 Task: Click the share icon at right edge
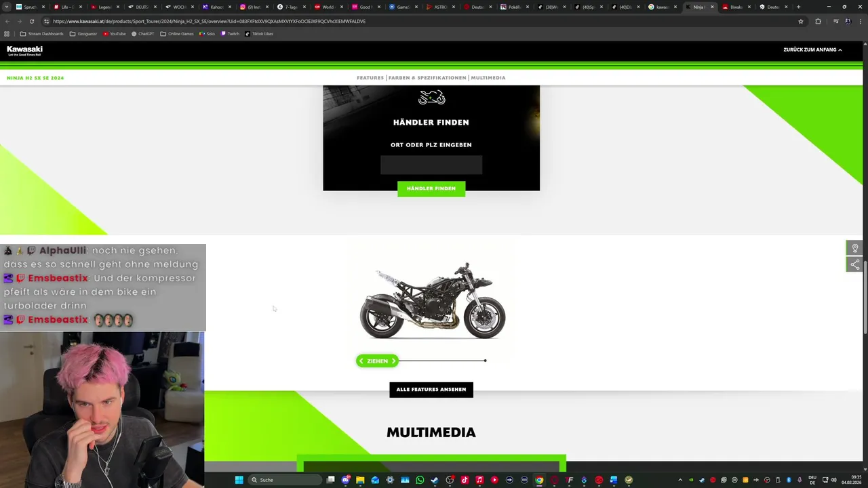point(855,264)
